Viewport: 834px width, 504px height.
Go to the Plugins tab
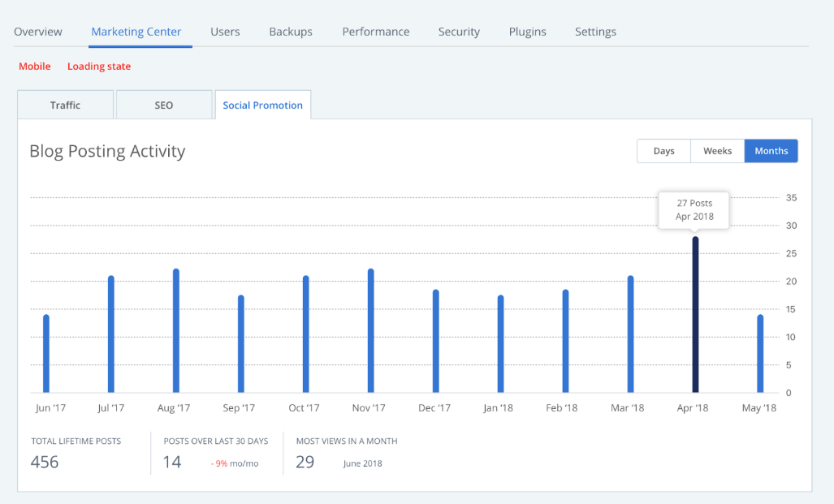pos(527,32)
